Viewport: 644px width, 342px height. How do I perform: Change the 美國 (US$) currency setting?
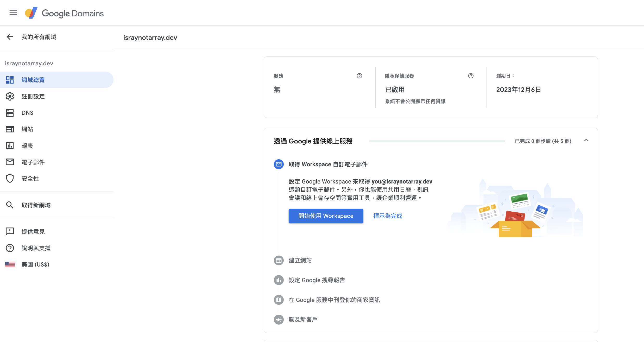pos(35,264)
